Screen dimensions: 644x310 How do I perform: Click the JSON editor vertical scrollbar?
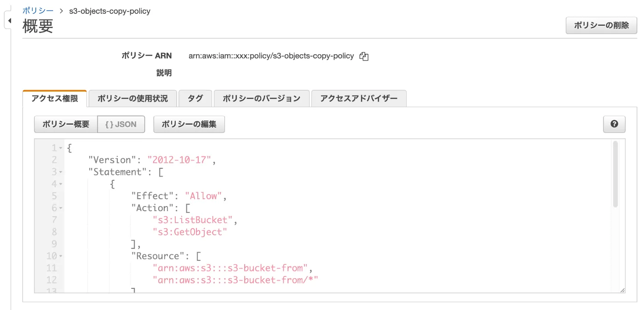point(615,175)
